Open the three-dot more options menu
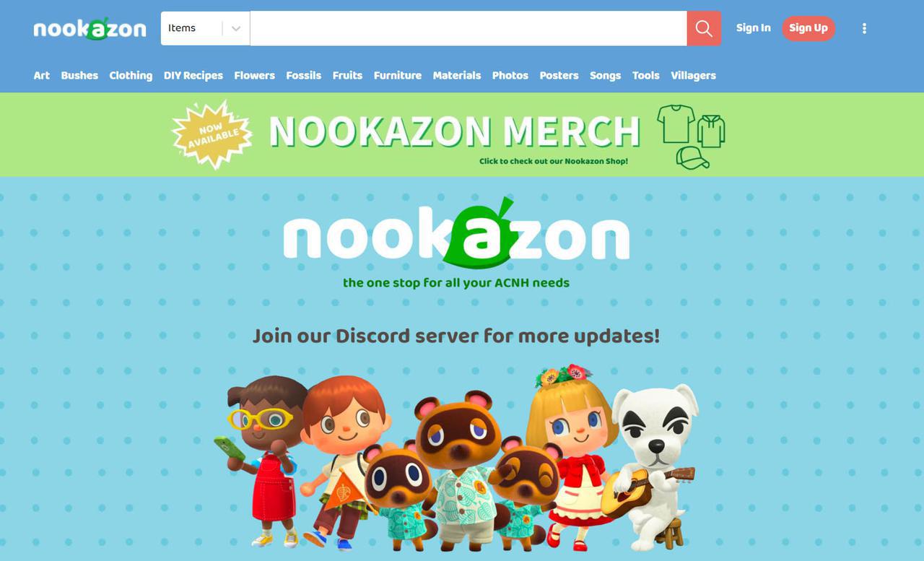This screenshot has height=561, width=924. (x=864, y=28)
